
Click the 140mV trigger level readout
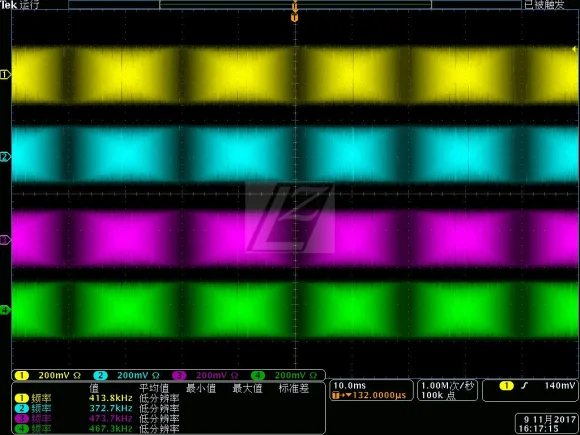point(560,386)
